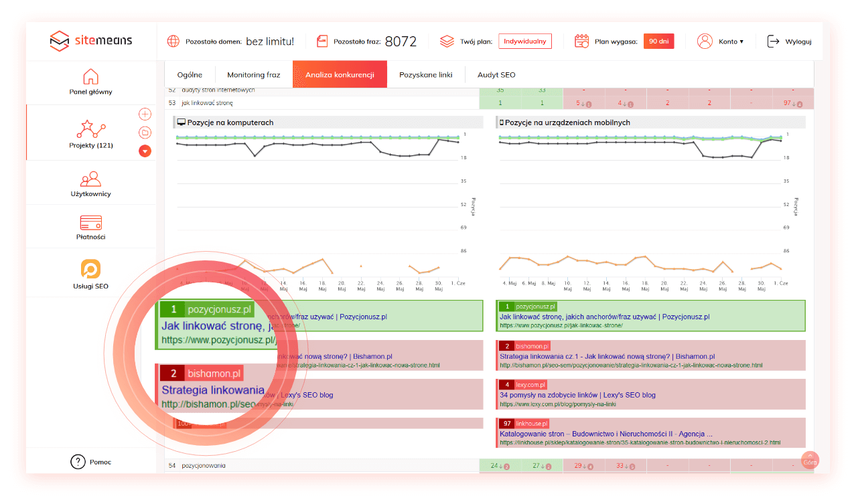Click the Indywidualny plan button
Screen dimensions: 856x504
pyautogui.click(x=524, y=41)
